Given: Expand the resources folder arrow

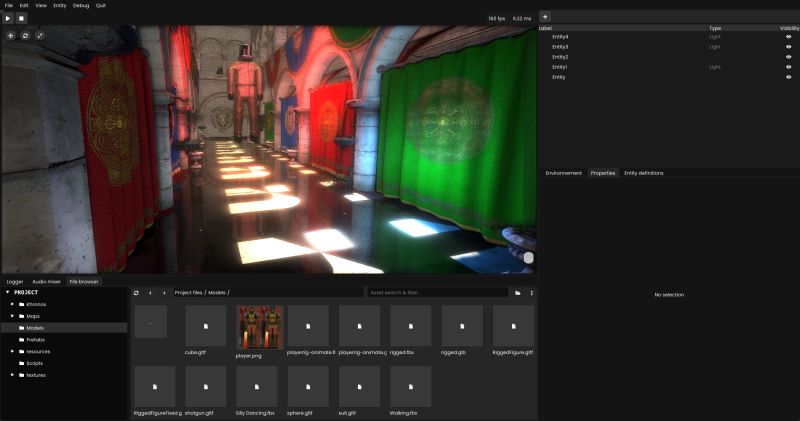Looking at the screenshot, I should (13, 351).
